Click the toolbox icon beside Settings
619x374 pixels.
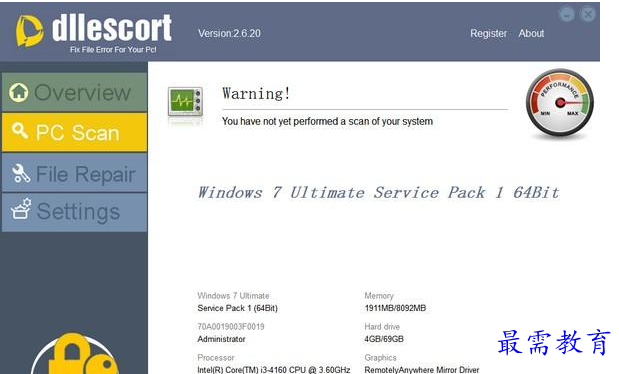[x=21, y=209]
